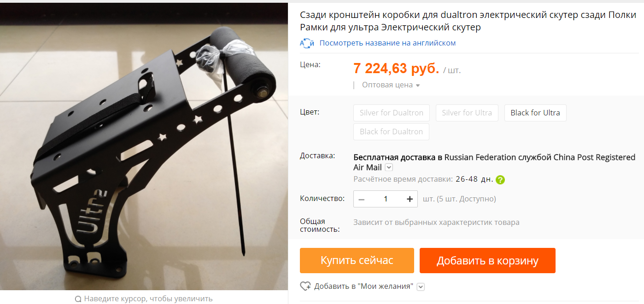This screenshot has height=304, width=644.
Task: Click the wishlist heart icon
Action: tap(305, 286)
